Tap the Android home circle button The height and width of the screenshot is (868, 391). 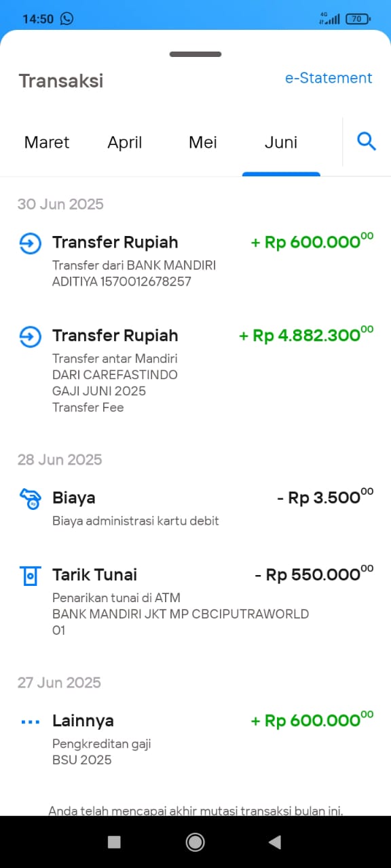[195, 842]
